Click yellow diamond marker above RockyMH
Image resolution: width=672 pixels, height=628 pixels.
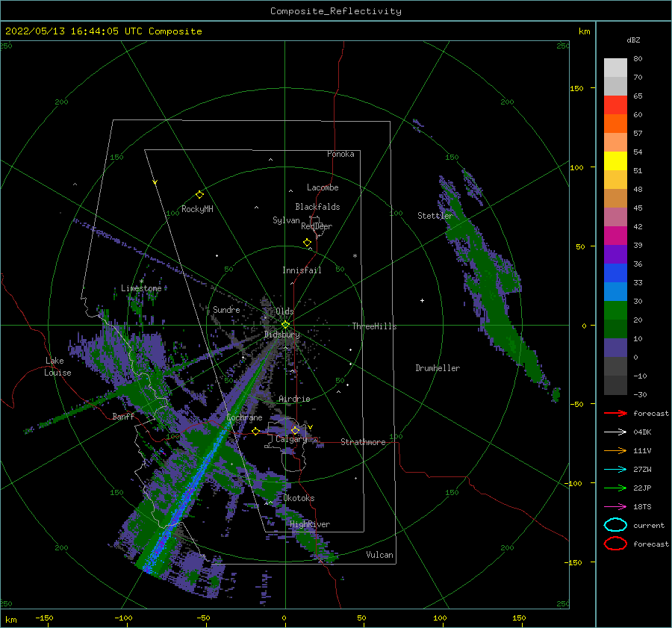tap(199, 195)
